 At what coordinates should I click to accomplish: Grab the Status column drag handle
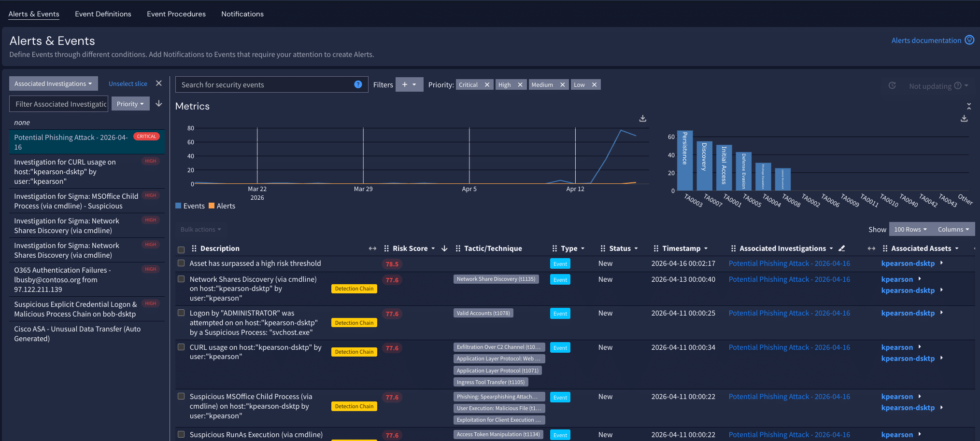tap(603, 248)
